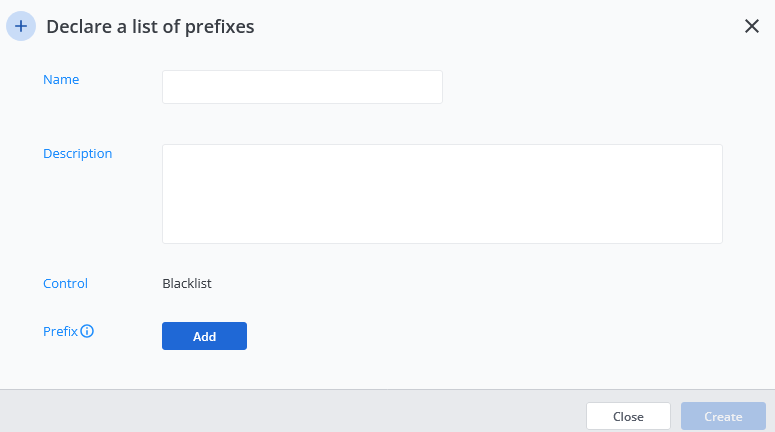Viewport: 775px width, 432px height.
Task: Submit the prefix list with Create
Action: pyautogui.click(x=723, y=417)
